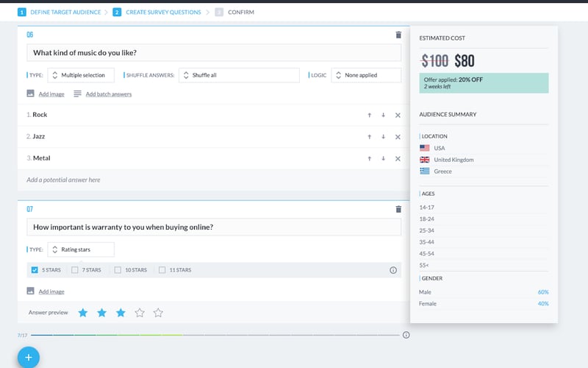Click the survey progress bar

tap(215, 335)
